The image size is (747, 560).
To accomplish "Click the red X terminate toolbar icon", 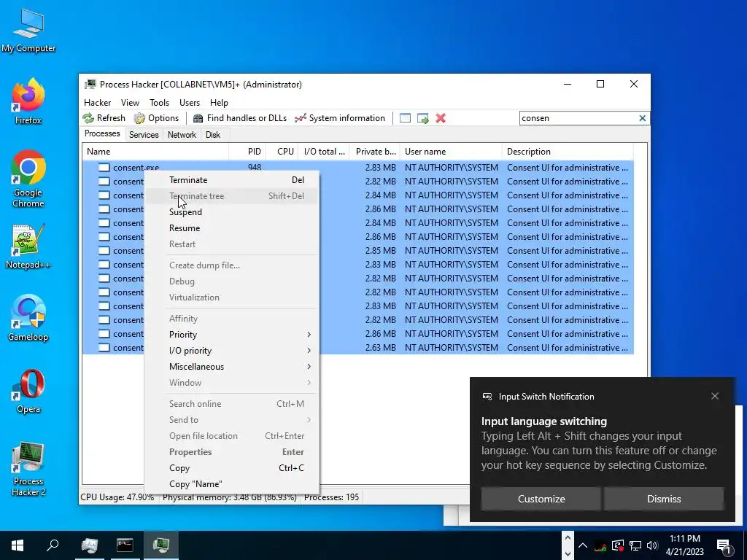I will [x=441, y=118].
